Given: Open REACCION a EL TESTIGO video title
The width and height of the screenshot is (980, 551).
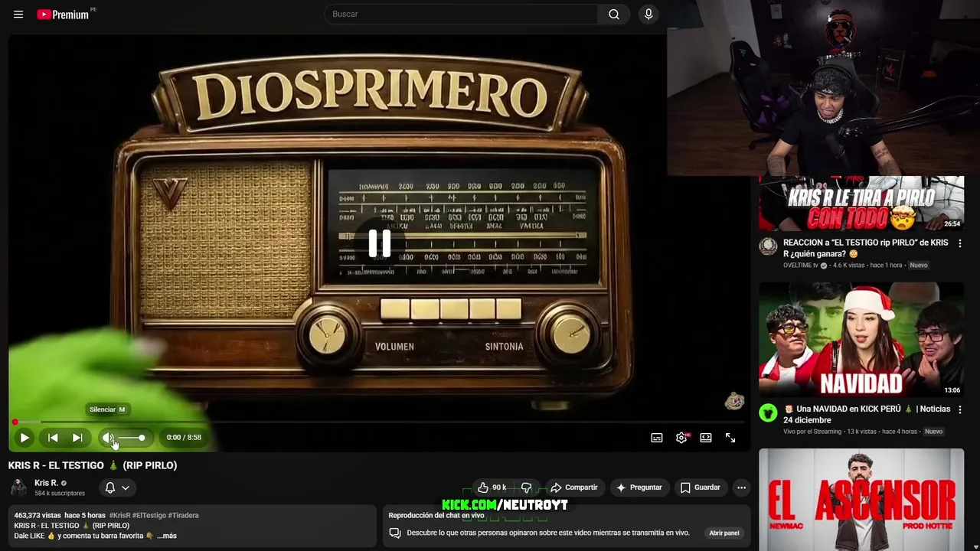Looking at the screenshot, I should click(866, 248).
